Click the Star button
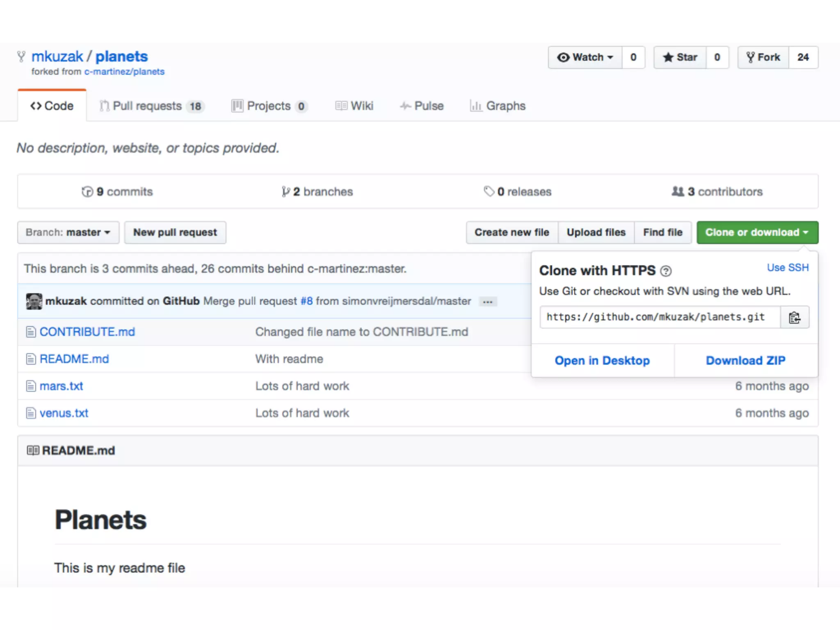The width and height of the screenshot is (840, 630). [x=680, y=57]
